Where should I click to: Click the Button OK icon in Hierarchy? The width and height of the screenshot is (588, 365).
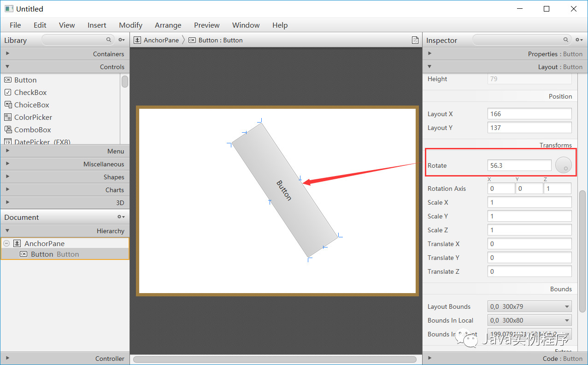24,254
